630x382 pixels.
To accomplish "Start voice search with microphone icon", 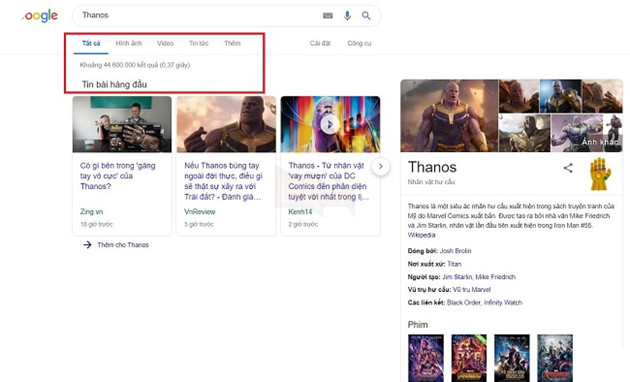I will point(348,16).
